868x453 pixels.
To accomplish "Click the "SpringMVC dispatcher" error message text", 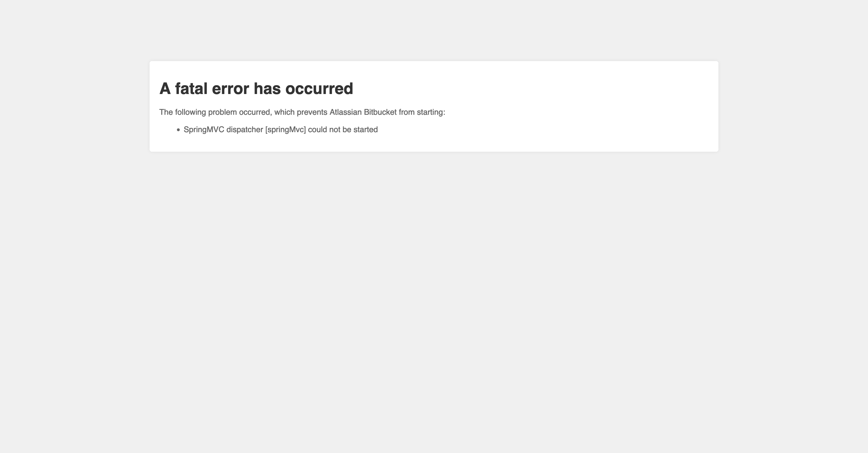I will [x=281, y=130].
